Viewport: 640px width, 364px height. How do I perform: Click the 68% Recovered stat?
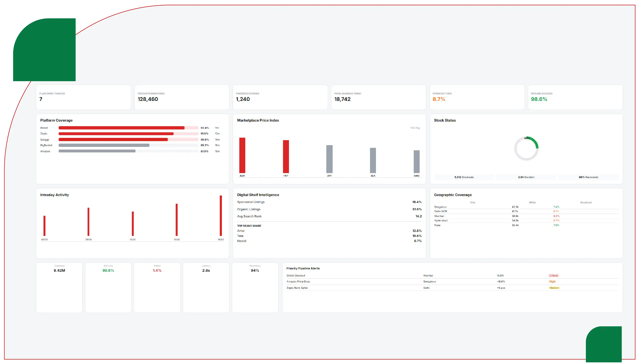(x=588, y=177)
